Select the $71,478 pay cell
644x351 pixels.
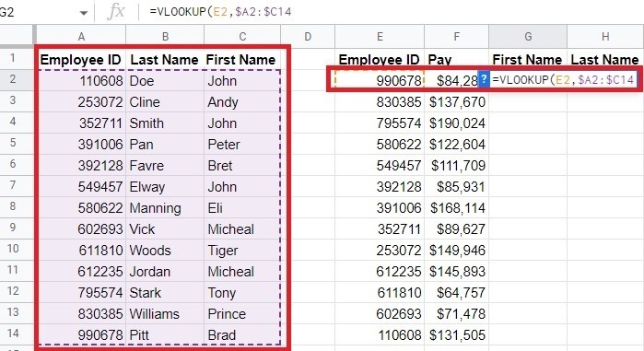click(x=456, y=314)
